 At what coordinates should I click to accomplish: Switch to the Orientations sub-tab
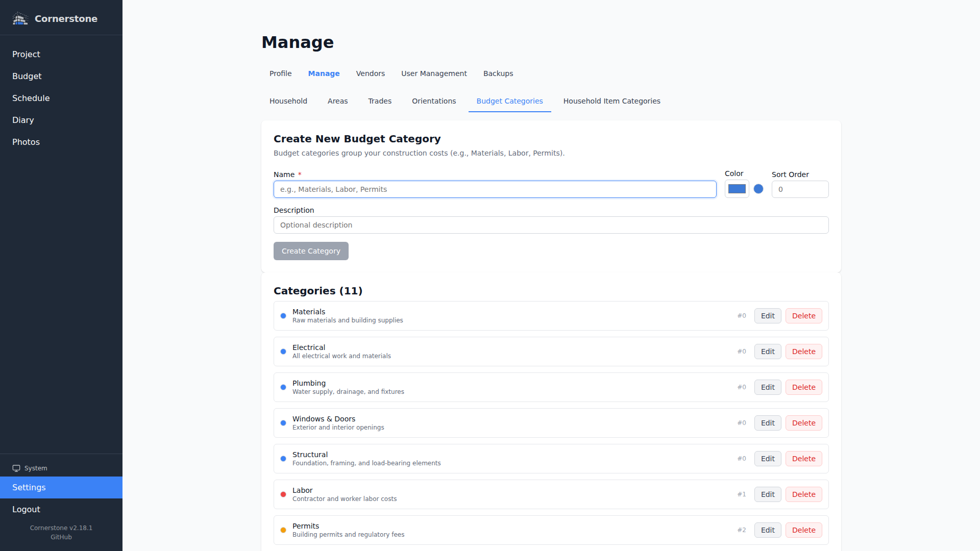434,101
